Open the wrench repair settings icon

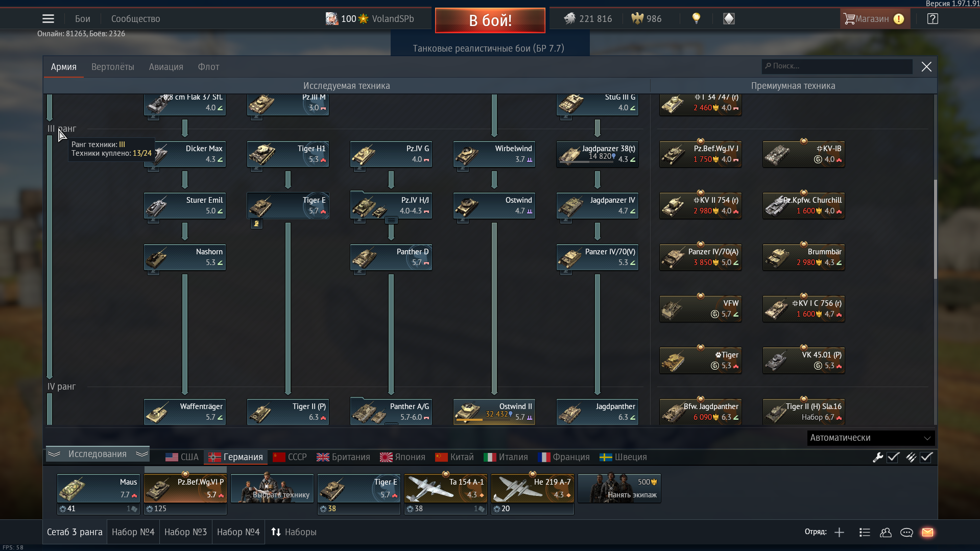pyautogui.click(x=878, y=457)
